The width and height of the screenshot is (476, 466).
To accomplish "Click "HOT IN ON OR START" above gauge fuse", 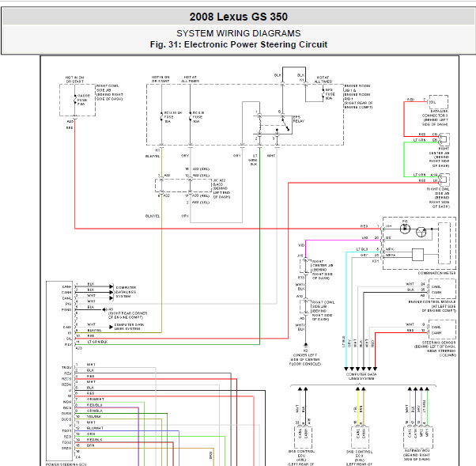I will [x=74, y=80].
